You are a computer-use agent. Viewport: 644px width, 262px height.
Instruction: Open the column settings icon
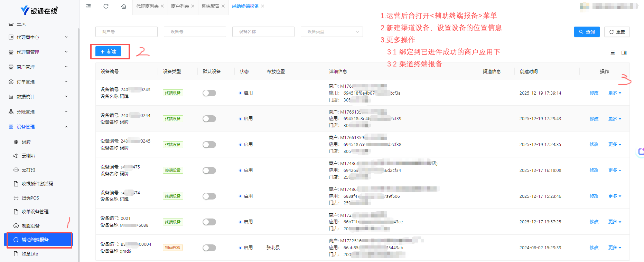tap(624, 53)
